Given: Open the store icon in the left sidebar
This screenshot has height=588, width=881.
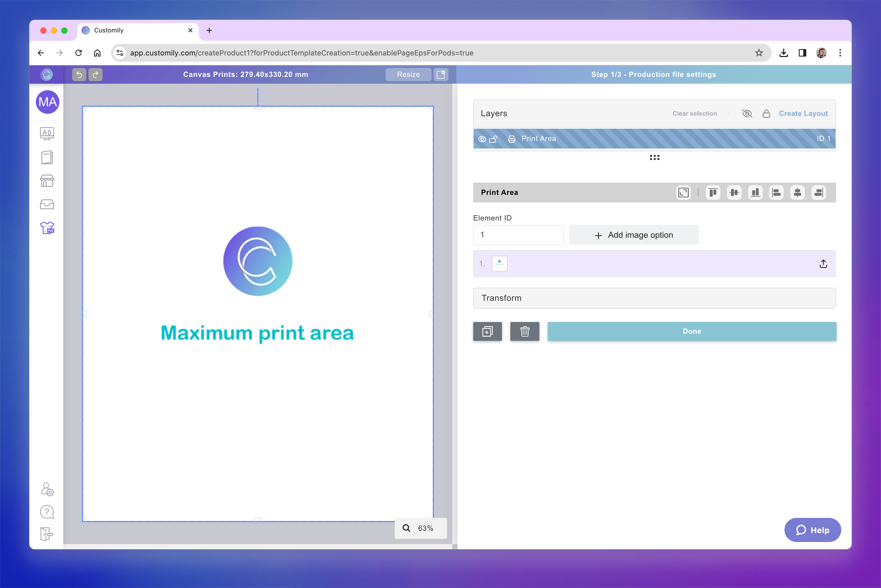Looking at the screenshot, I should 47,181.
